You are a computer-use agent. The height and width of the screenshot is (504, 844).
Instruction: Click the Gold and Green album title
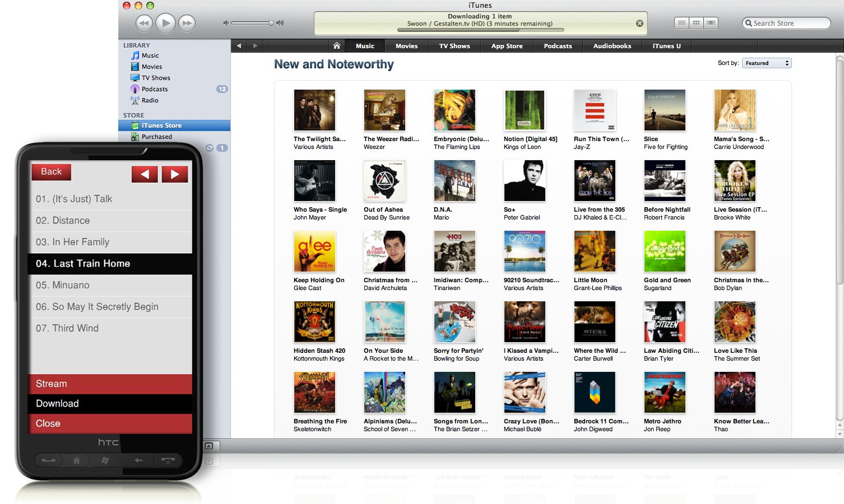[x=667, y=281]
